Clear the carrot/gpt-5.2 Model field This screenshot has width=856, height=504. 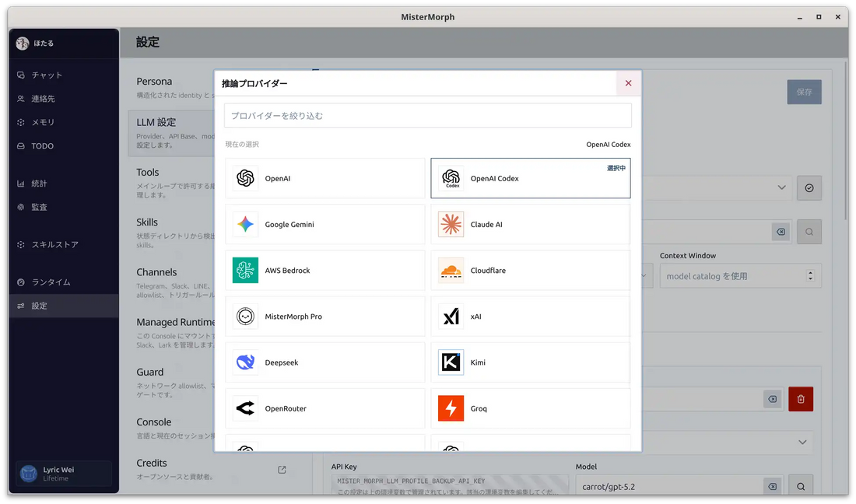pos(773,487)
